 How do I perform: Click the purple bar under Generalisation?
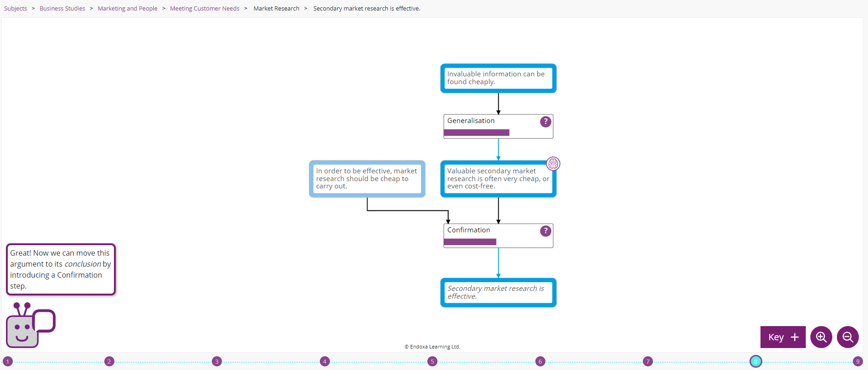click(x=476, y=133)
